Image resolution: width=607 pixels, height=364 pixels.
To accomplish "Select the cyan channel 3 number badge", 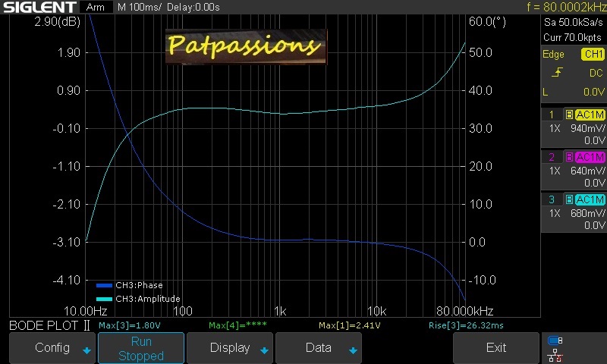I will 552,199.
